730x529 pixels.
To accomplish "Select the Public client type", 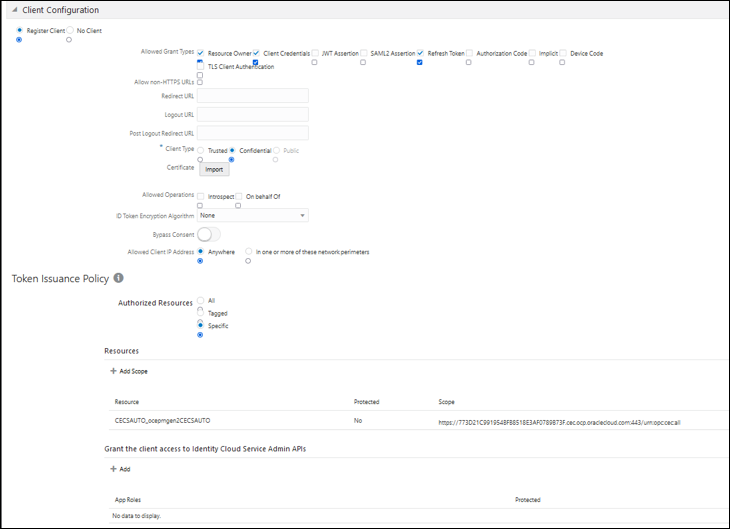I will 277,150.
